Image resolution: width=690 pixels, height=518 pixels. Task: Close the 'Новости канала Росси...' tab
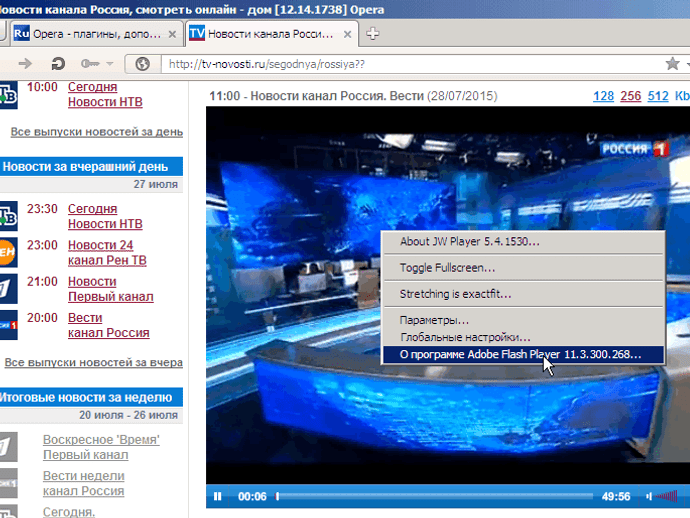(347, 34)
